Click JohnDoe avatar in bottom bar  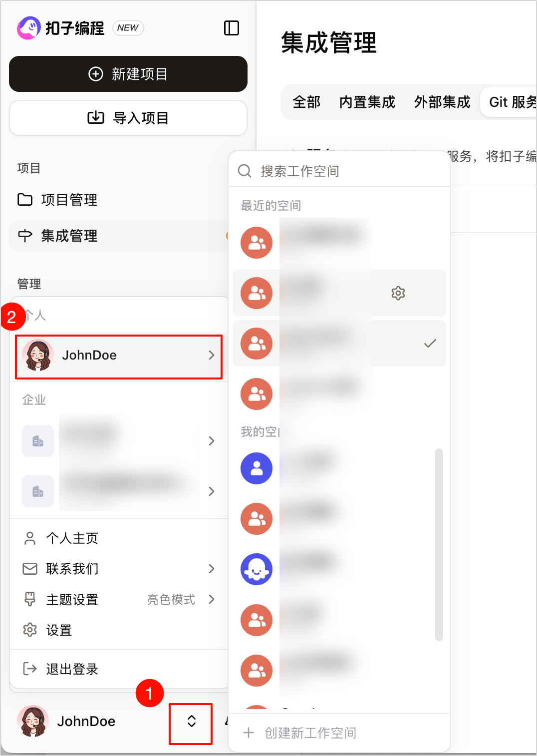[x=33, y=721]
